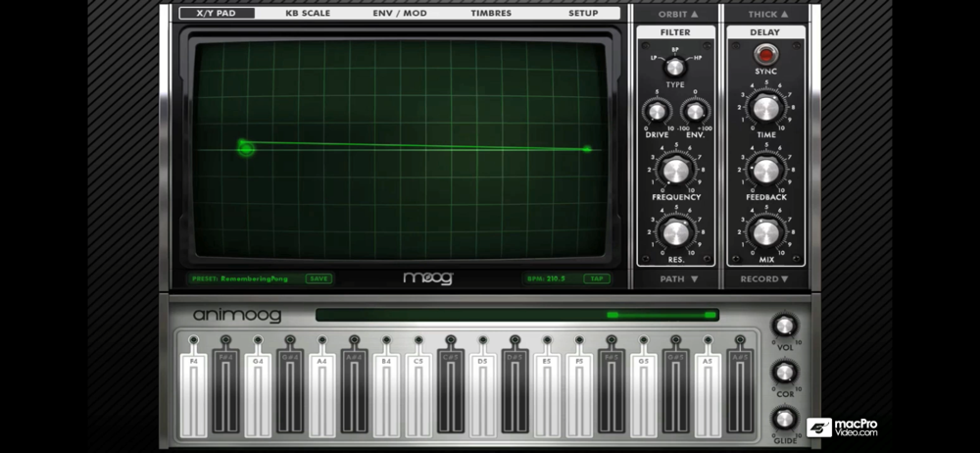Play the B4 key
Screen dimensions: 980x453
pos(386,395)
